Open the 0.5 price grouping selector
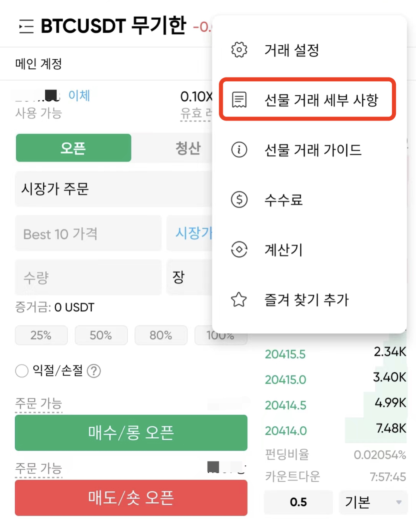This screenshot has width=416, height=532. 298,502
